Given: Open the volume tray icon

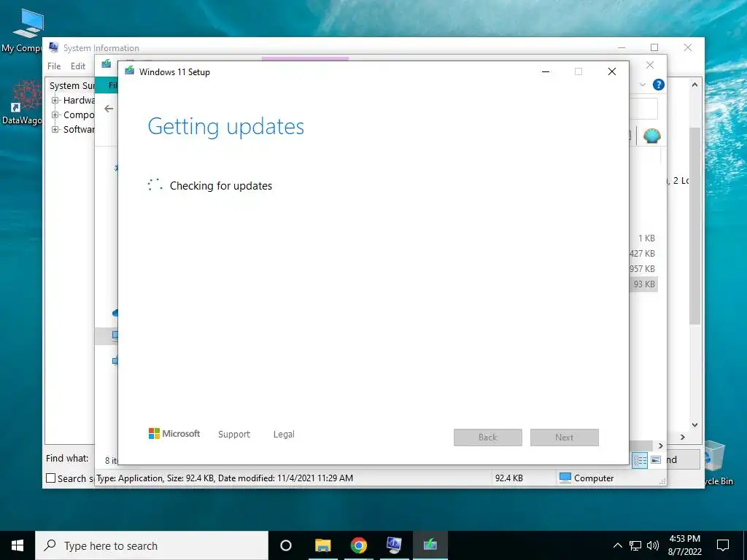Looking at the screenshot, I should (653, 545).
